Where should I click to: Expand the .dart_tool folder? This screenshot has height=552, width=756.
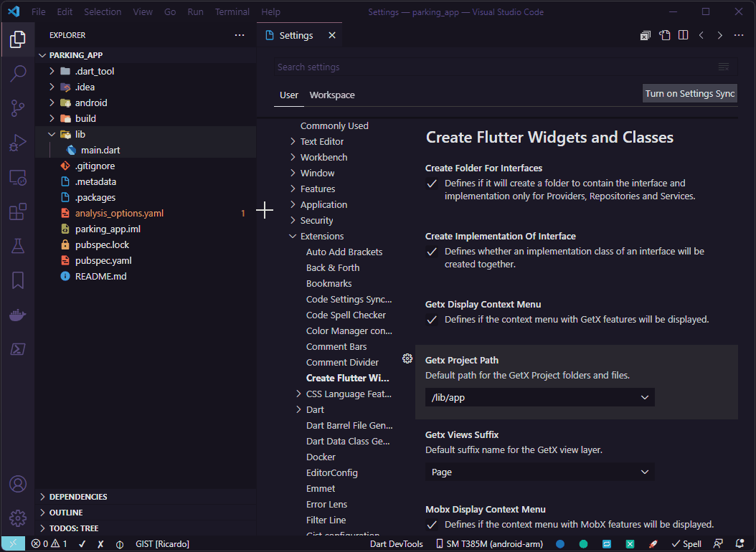52,71
